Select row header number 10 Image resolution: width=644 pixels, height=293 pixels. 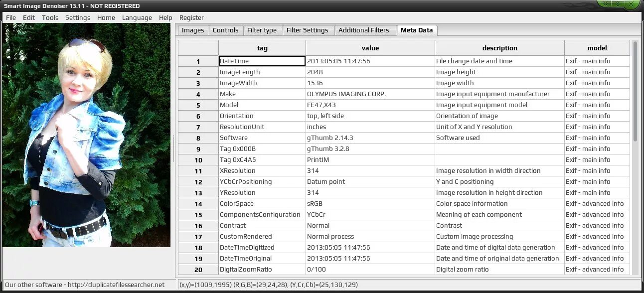pyautogui.click(x=198, y=160)
